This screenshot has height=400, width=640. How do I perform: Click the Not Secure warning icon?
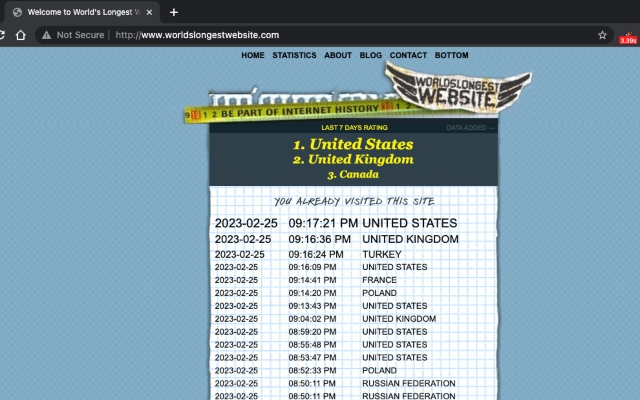coord(46,34)
